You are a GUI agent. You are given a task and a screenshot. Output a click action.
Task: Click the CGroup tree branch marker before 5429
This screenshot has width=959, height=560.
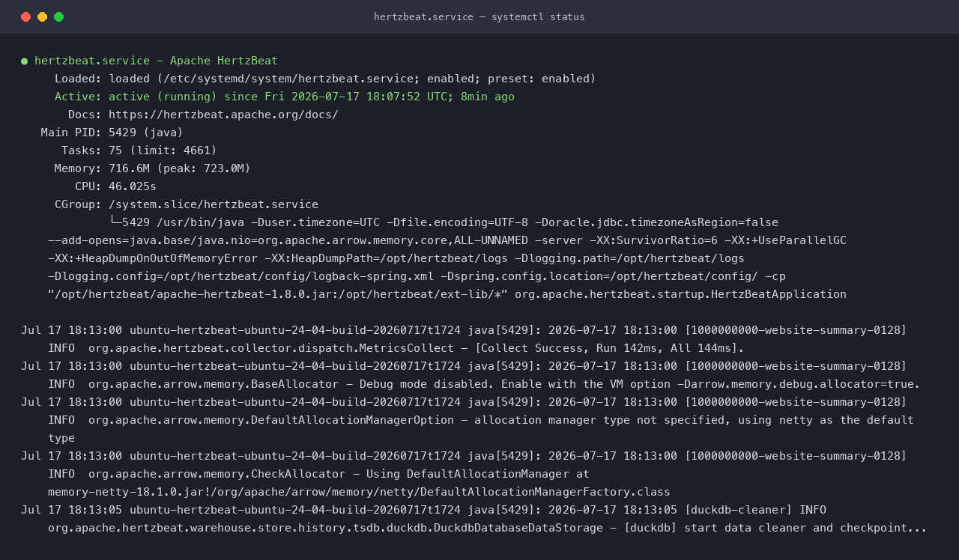pos(115,222)
